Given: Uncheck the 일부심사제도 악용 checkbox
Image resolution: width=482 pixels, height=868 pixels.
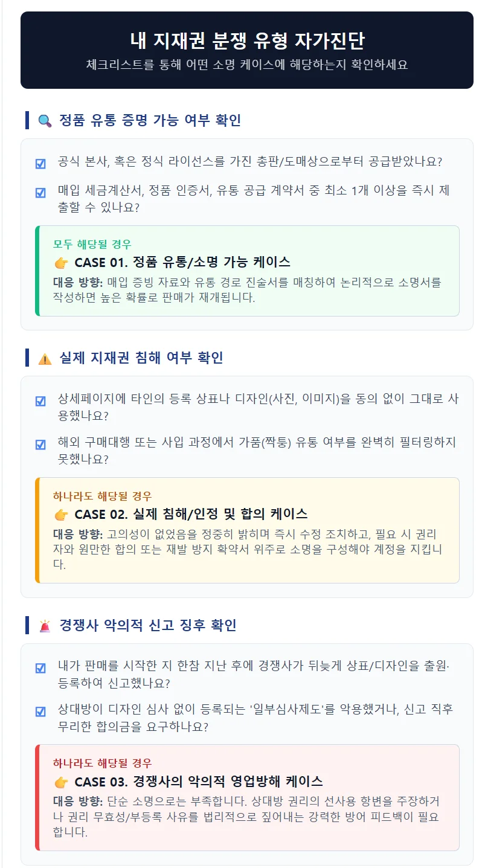Looking at the screenshot, I should (x=40, y=712).
